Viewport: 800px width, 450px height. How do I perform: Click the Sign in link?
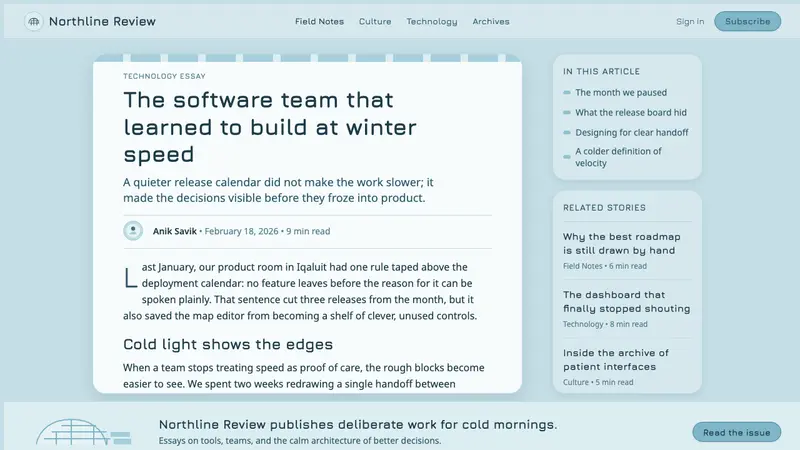click(690, 21)
